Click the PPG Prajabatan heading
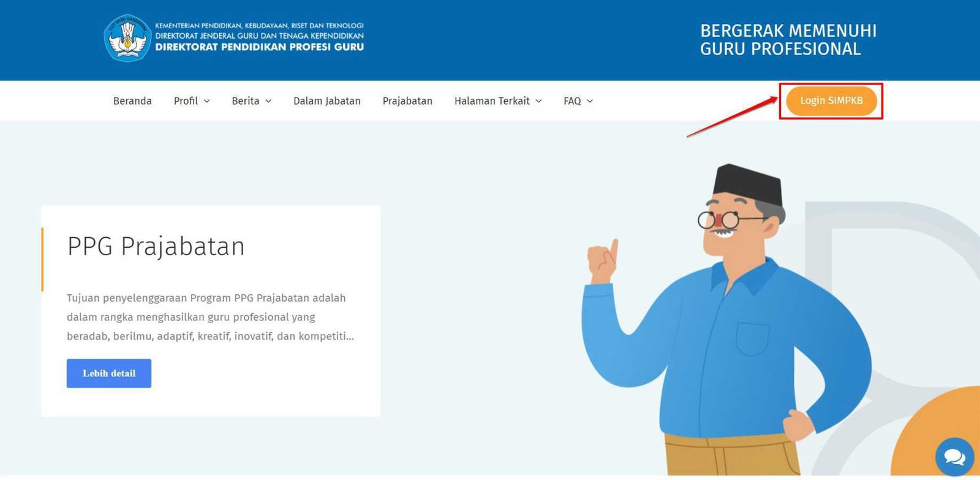Image resolution: width=980 pixels, height=480 pixels. [156, 246]
